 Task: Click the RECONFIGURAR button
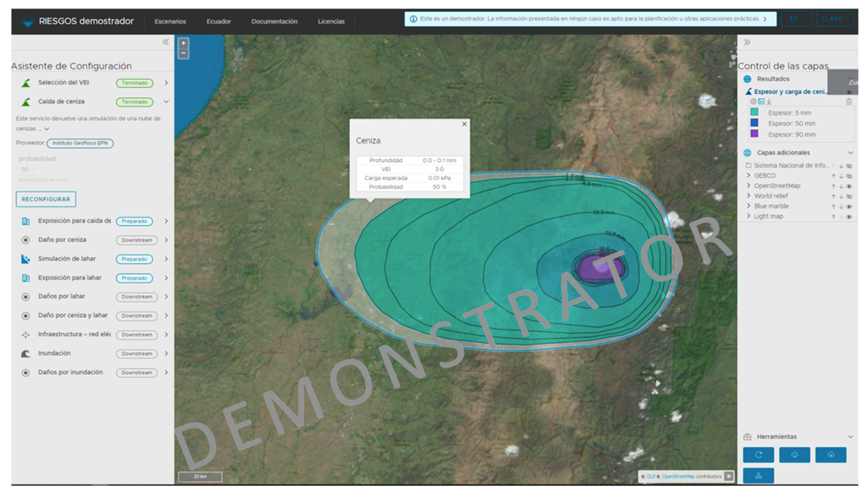[x=46, y=199]
